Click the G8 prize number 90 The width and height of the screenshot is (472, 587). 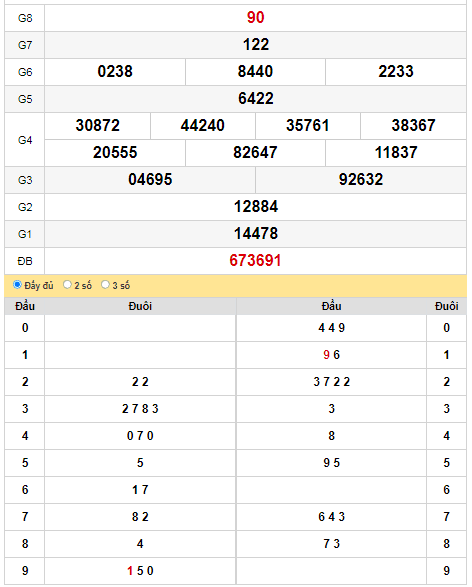(x=255, y=18)
